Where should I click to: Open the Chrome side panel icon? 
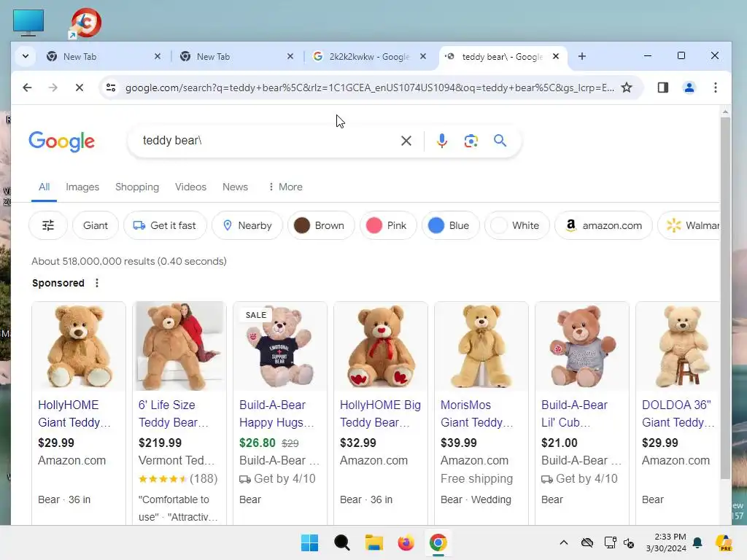662,87
